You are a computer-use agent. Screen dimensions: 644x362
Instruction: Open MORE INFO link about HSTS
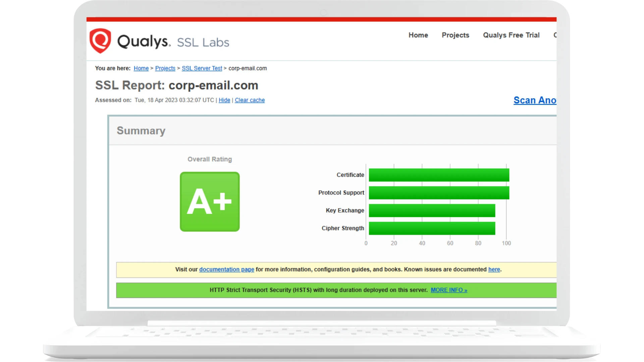tap(449, 290)
